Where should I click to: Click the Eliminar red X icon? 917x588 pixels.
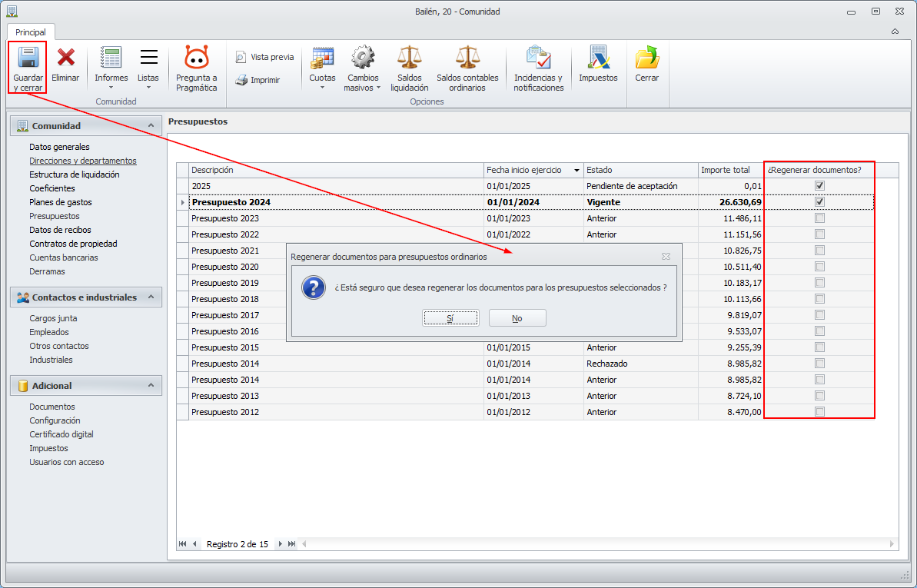point(65,58)
